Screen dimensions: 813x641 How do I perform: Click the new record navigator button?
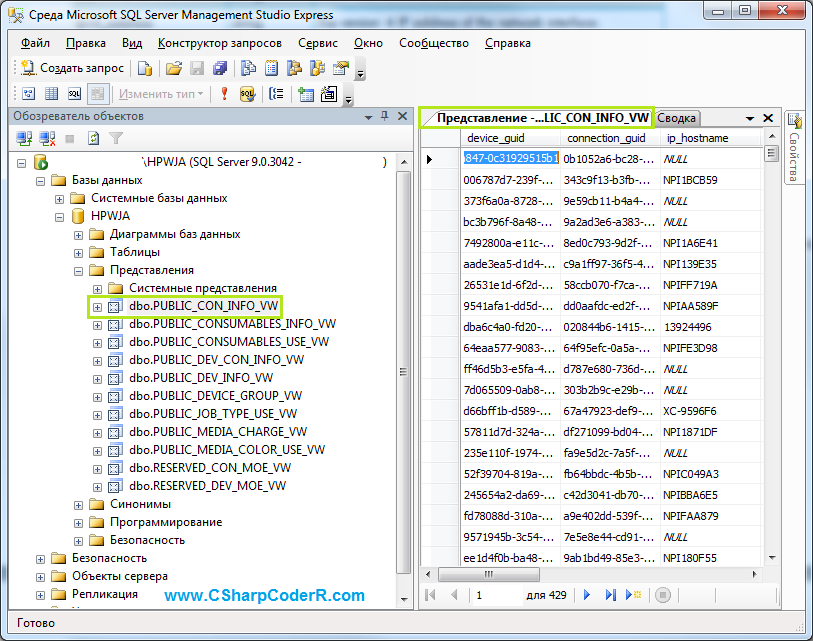[633, 595]
